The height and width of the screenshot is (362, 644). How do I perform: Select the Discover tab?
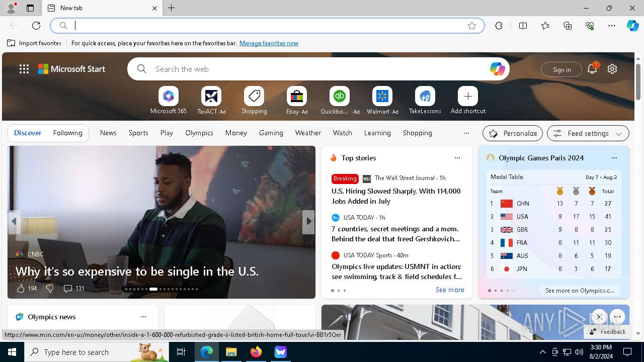coord(28,133)
